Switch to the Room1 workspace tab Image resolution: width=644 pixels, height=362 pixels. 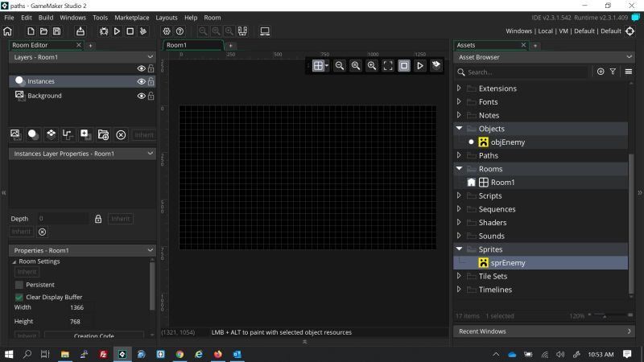pos(193,45)
